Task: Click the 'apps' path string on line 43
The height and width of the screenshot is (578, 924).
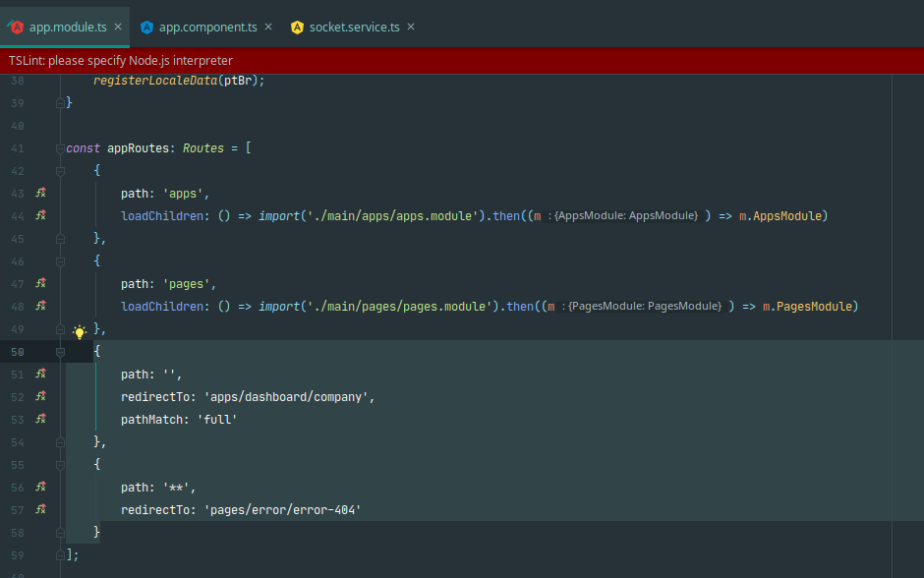Action: pyautogui.click(x=183, y=194)
